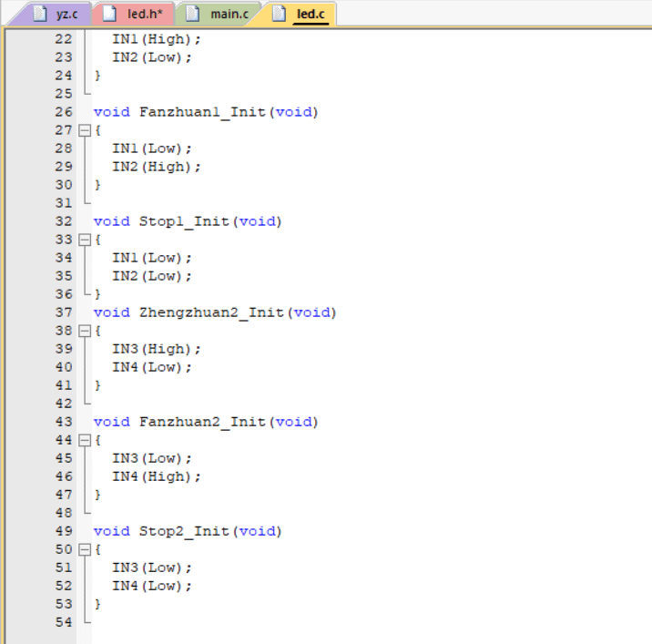The height and width of the screenshot is (644, 652).
Task: Click the file icon on led.h* tab
Action: [110, 14]
